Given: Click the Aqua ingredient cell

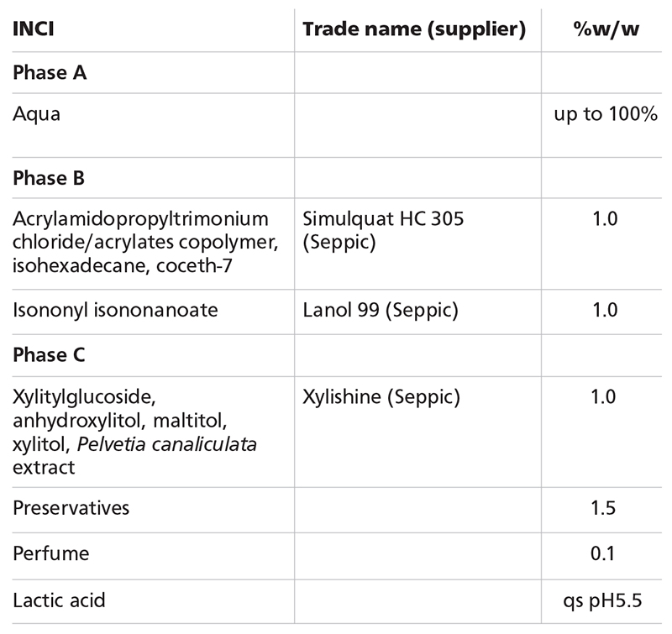Looking at the screenshot, I should click(x=37, y=114).
